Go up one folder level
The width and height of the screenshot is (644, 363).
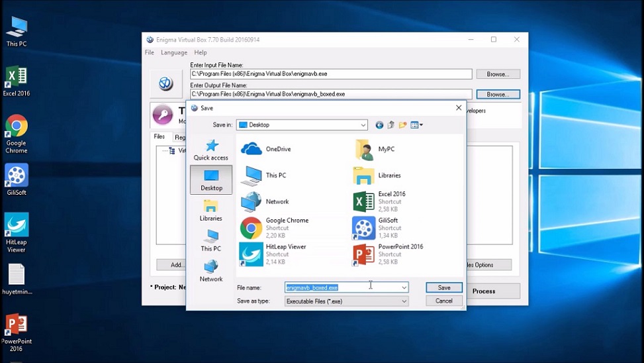click(x=391, y=125)
